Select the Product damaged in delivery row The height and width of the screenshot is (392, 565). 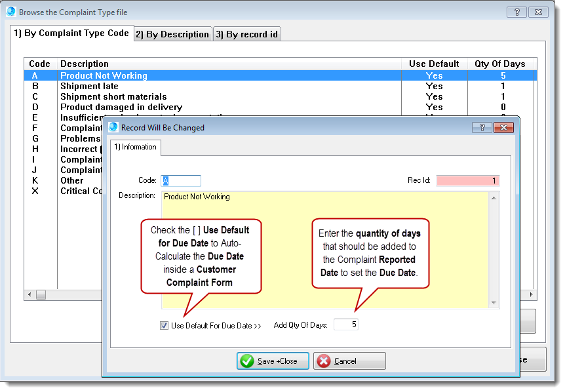(121, 107)
